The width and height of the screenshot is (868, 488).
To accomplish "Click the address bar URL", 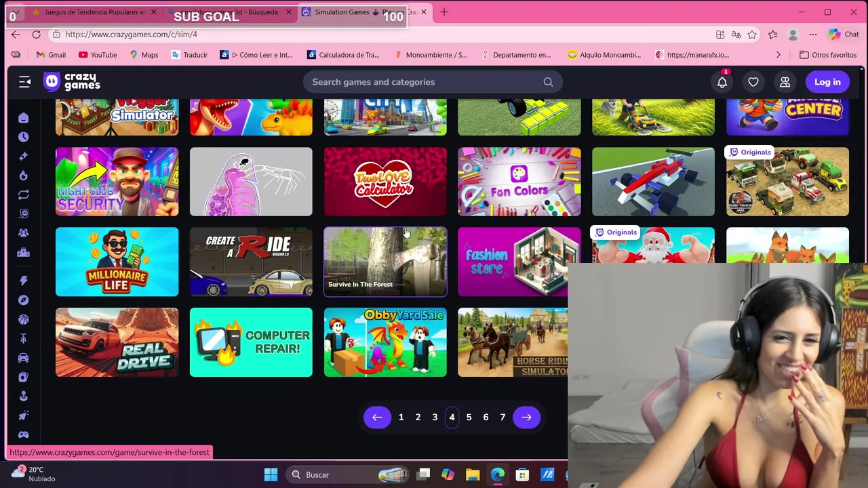I will 132,35.
